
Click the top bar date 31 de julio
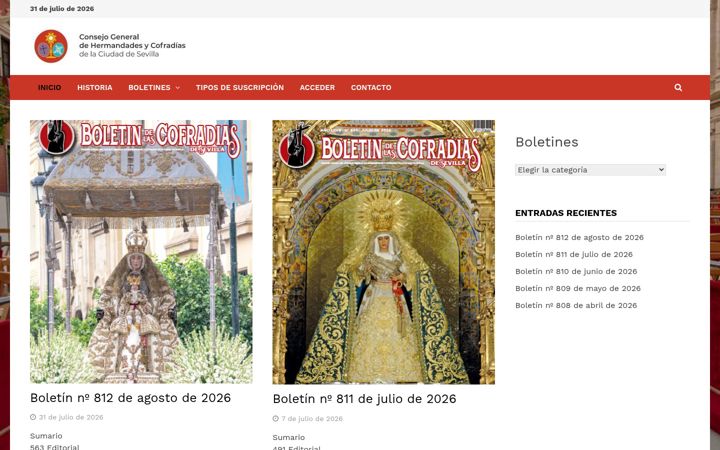pyautogui.click(x=62, y=9)
